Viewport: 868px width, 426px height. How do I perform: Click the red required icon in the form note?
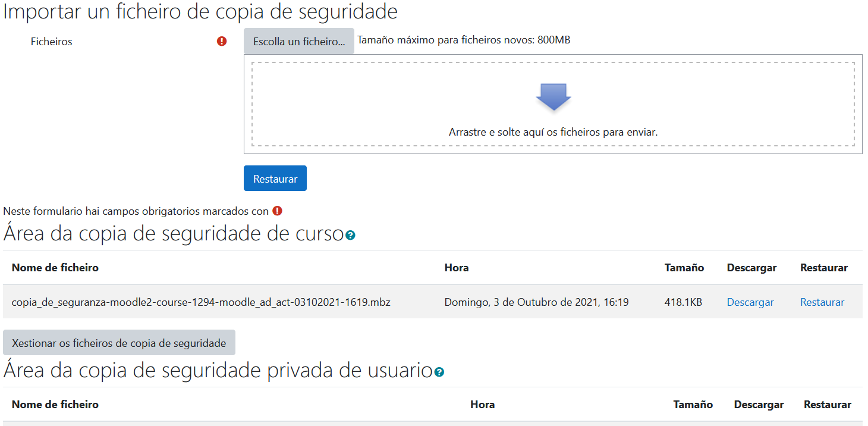277,211
